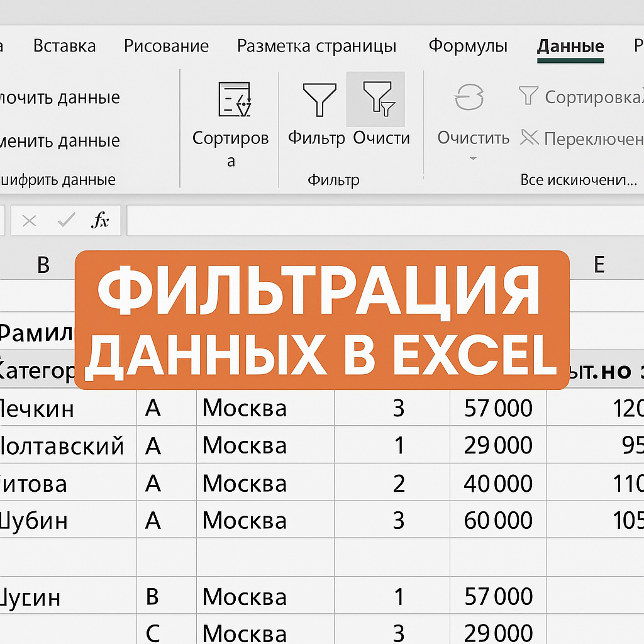Select the cell with value 60 000
This screenshot has height=644, width=644.
pos(498,519)
